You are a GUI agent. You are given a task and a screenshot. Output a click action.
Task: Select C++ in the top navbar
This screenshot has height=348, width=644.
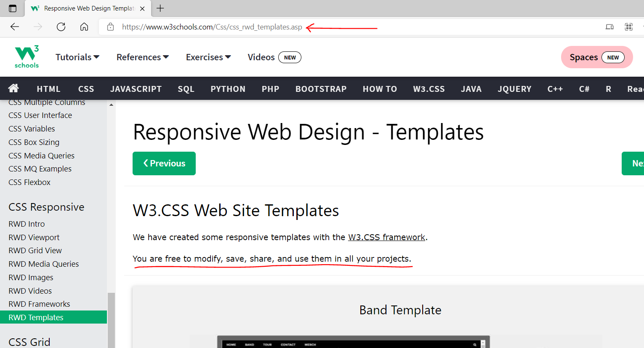coord(555,89)
